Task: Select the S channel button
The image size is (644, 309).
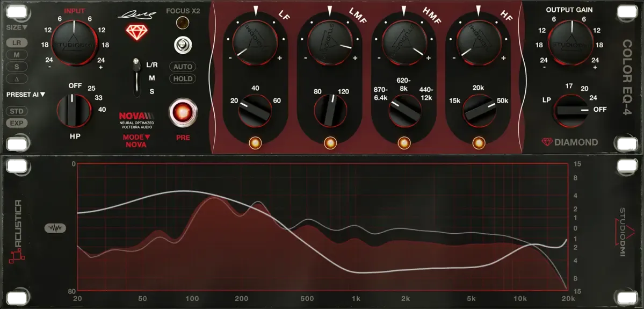Action: click(17, 67)
